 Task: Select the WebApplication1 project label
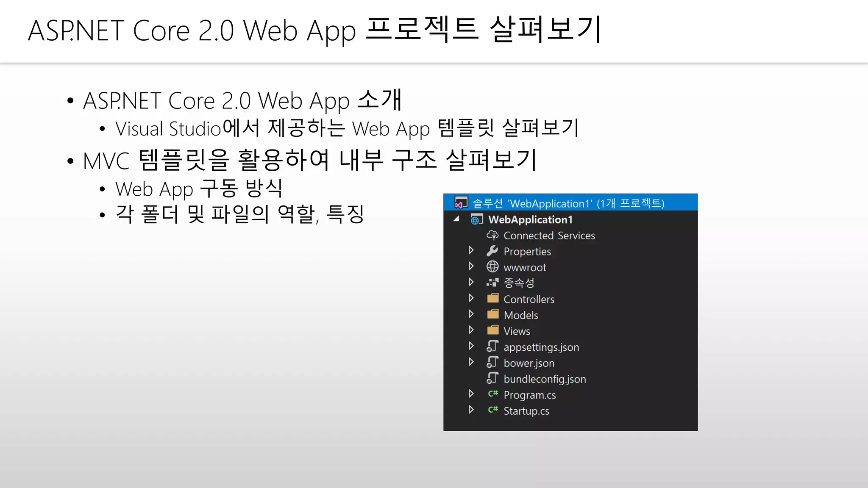pyautogui.click(x=530, y=220)
